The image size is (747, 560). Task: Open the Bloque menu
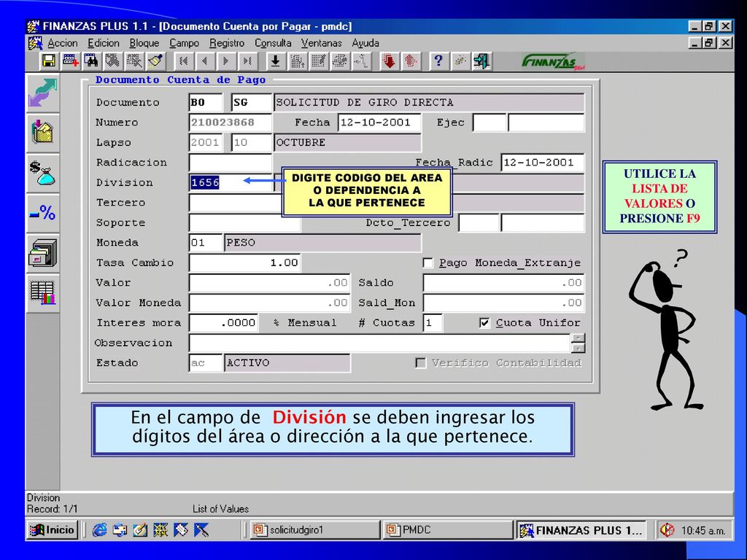pos(144,43)
